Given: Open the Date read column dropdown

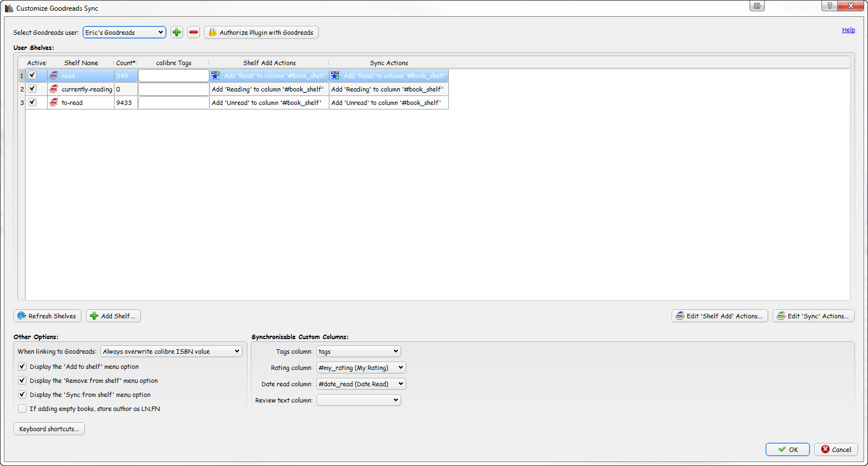Looking at the screenshot, I should (x=361, y=384).
